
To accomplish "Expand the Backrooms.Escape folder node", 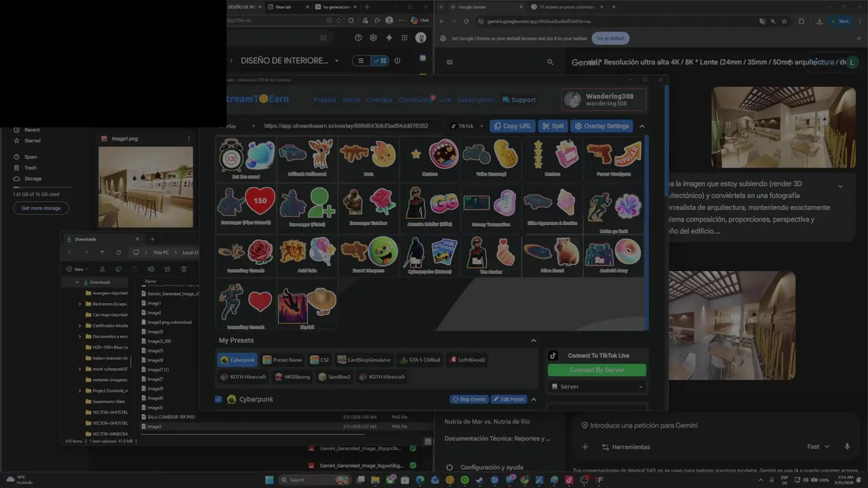I will point(80,304).
